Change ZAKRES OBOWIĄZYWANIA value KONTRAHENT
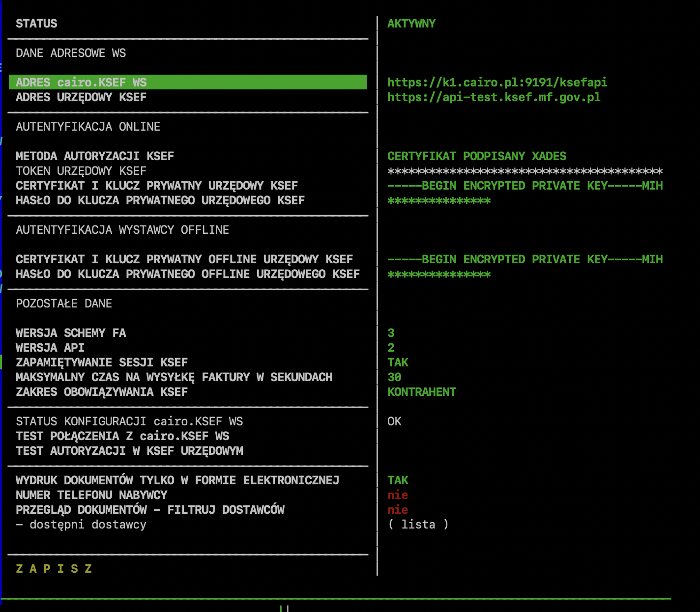Viewport: 700px width, 612px height. [421, 392]
